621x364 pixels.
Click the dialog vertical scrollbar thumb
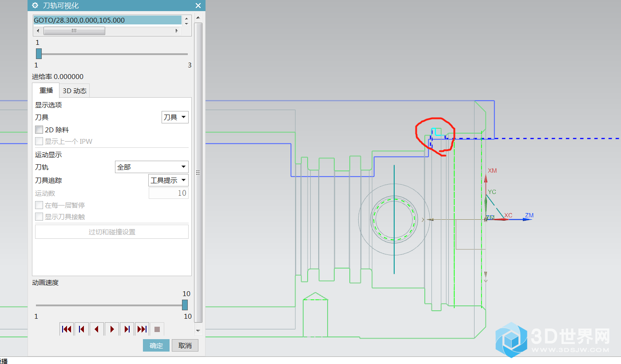pyautogui.click(x=198, y=172)
